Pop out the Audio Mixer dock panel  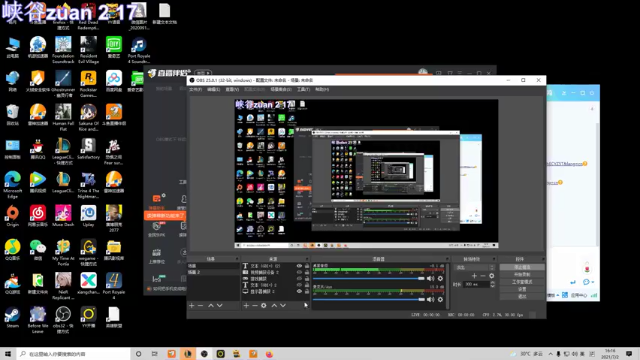click(x=447, y=259)
